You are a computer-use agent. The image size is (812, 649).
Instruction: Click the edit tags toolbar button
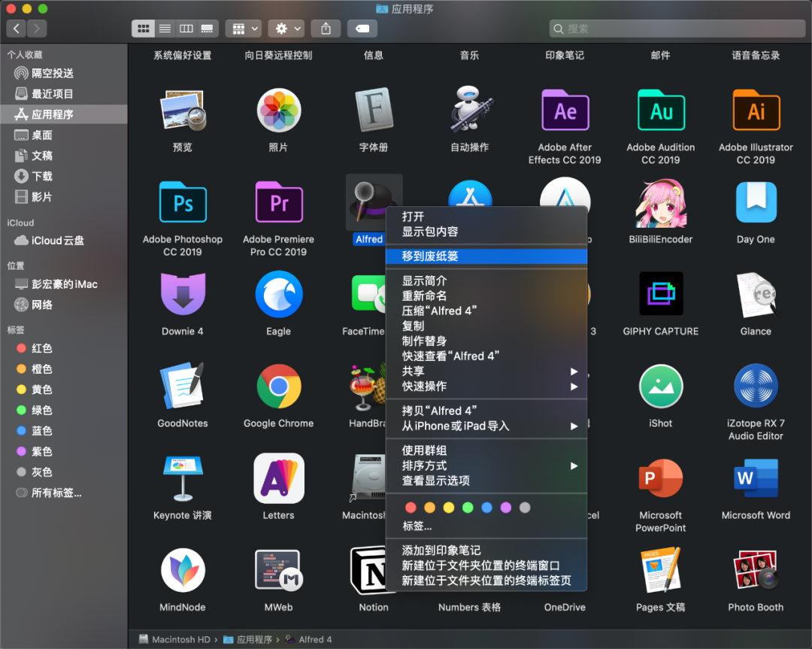pos(362,29)
